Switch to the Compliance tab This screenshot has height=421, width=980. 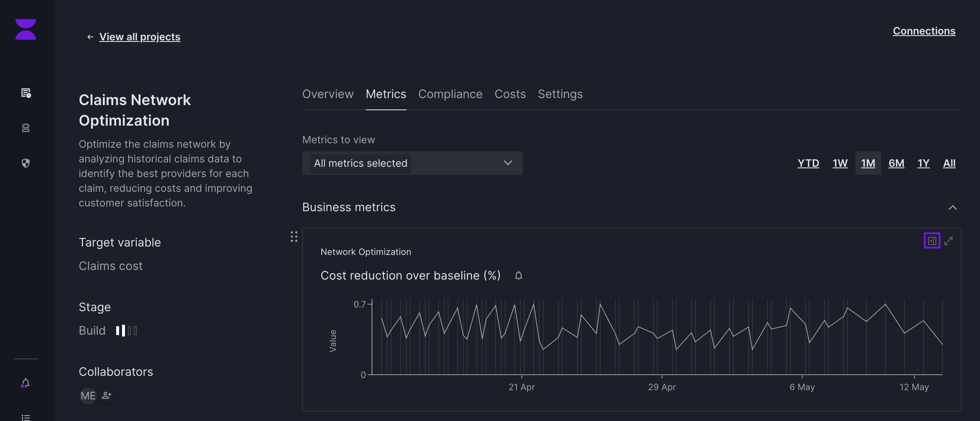click(450, 94)
